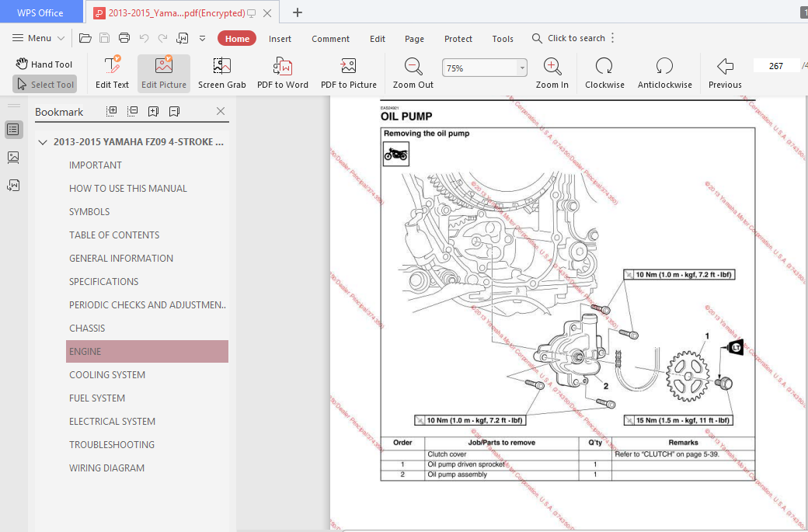Image resolution: width=808 pixels, height=532 pixels.
Task: Go to the Previous page
Action: (x=725, y=74)
